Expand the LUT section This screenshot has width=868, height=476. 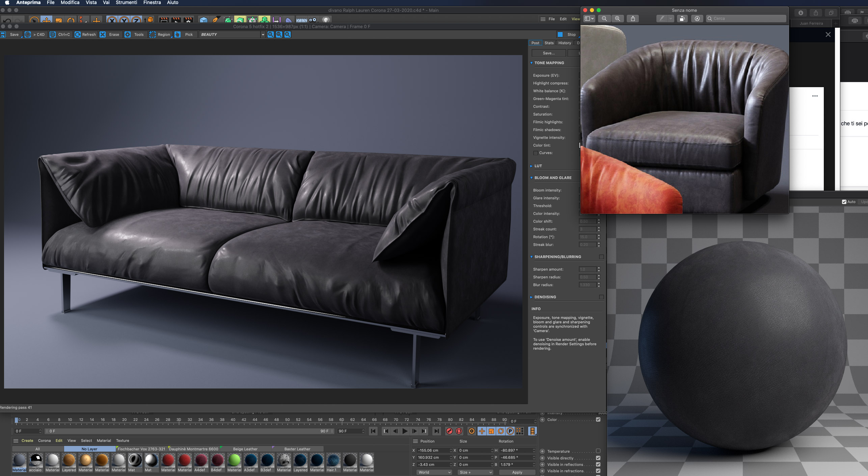coord(532,166)
